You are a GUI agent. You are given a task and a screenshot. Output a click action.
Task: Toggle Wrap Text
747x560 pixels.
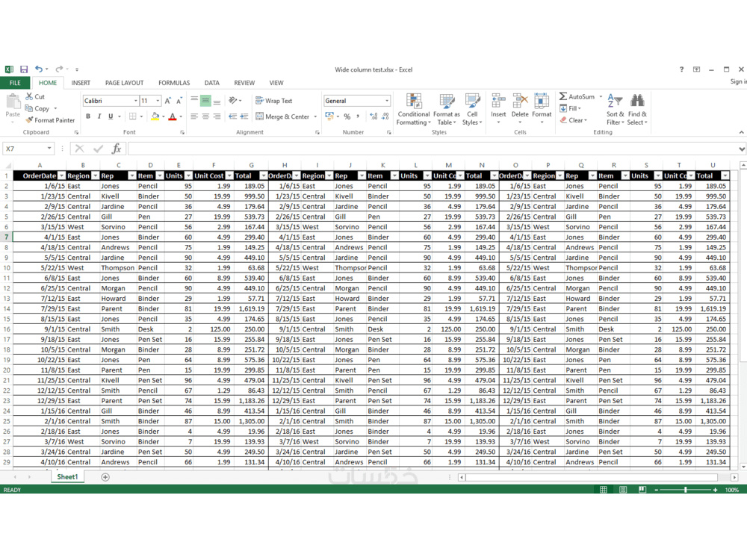pyautogui.click(x=274, y=101)
